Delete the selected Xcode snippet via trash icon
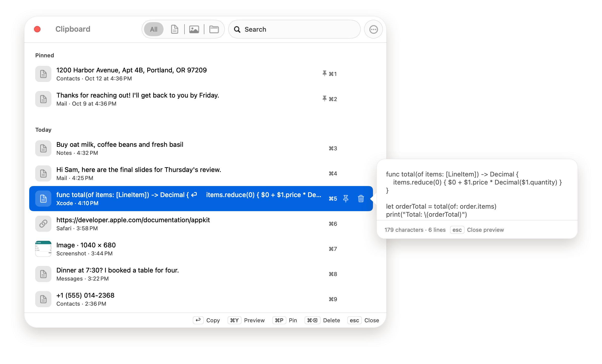 [x=361, y=199]
